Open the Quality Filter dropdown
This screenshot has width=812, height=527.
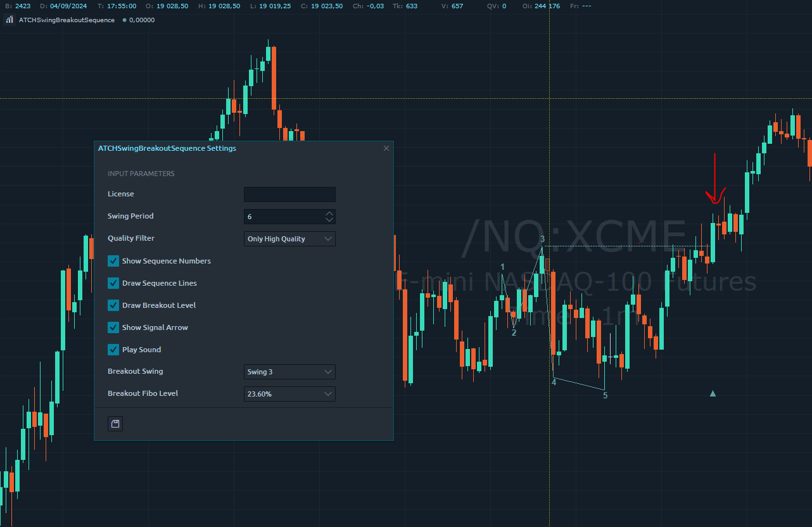click(x=289, y=239)
